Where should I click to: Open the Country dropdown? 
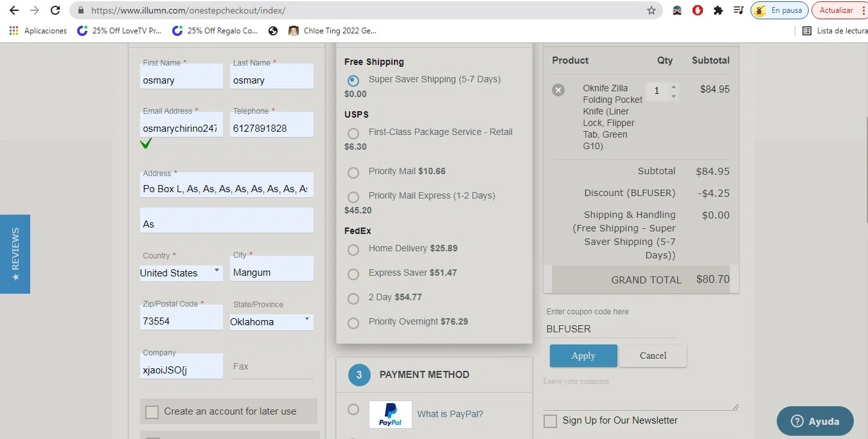(x=181, y=273)
